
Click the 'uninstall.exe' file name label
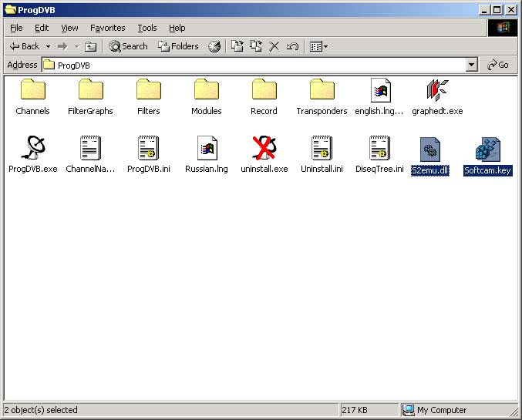click(264, 169)
